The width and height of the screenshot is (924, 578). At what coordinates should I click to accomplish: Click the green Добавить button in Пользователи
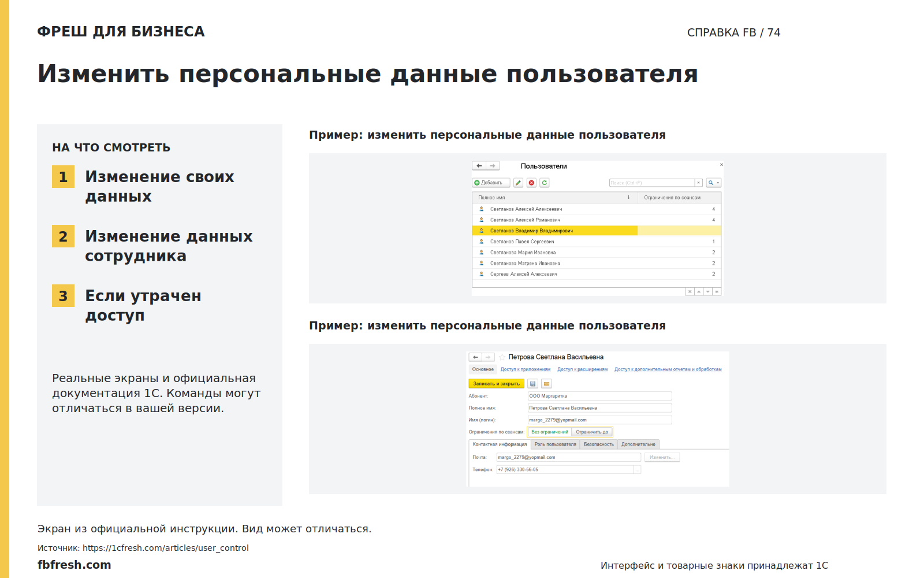coord(491,183)
